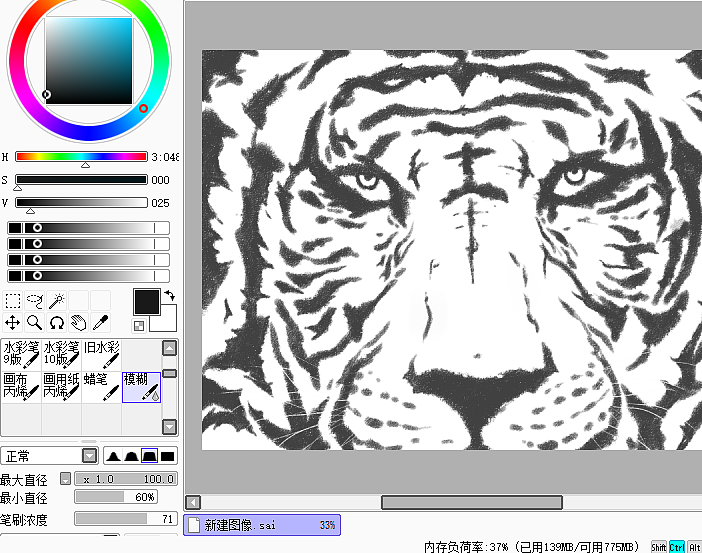Click brush list scroll up arrow
The image size is (702, 553).
click(169, 348)
